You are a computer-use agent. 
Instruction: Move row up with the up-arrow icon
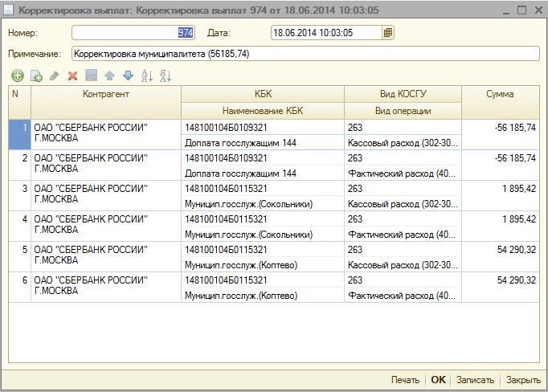pyautogui.click(x=109, y=76)
